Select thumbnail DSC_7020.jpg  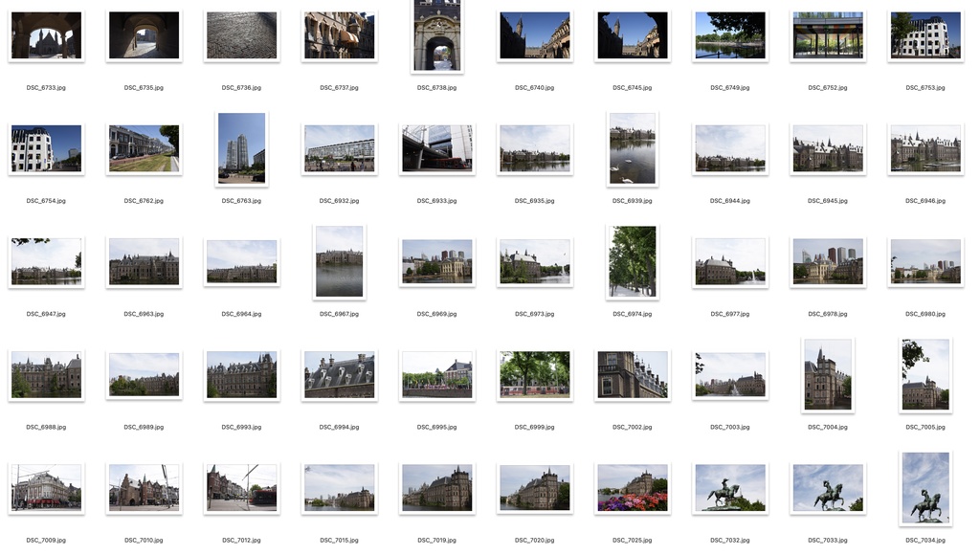535,488
